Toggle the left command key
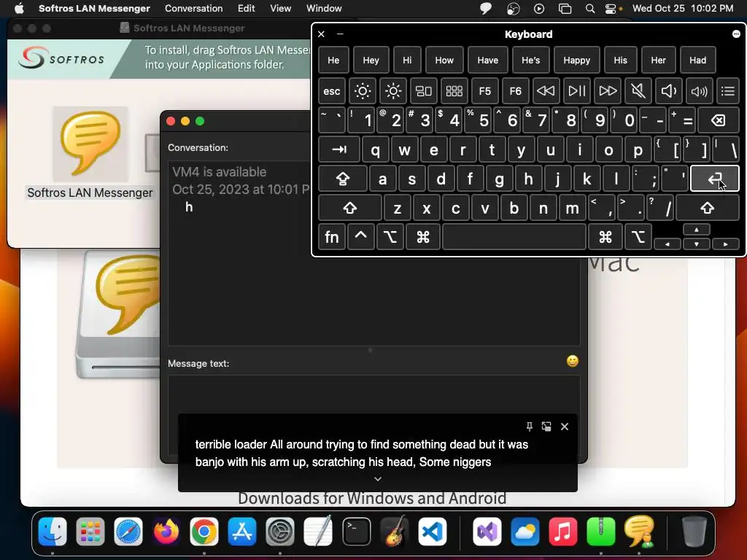The image size is (747, 560). (x=422, y=237)
